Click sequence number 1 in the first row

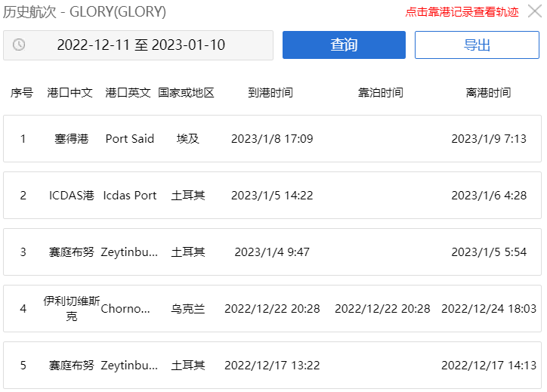[x=23, y=139]
